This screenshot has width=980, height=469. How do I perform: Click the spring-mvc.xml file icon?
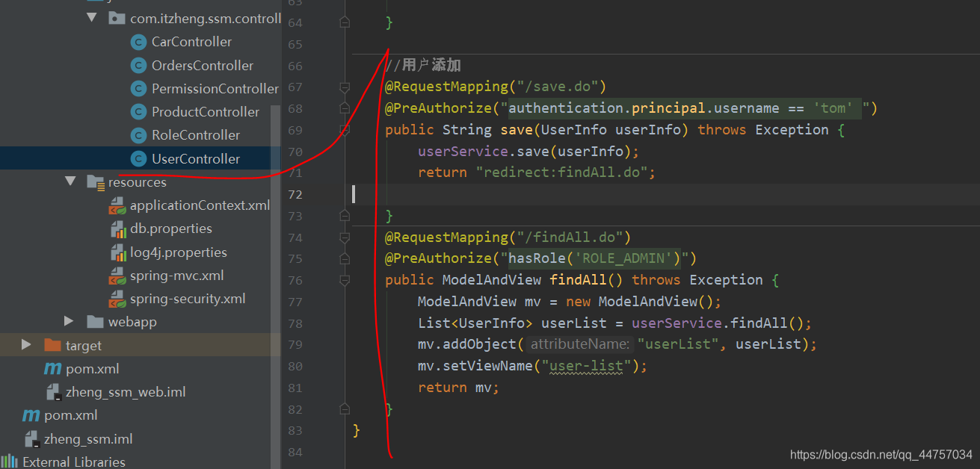(x=117, y=276)
